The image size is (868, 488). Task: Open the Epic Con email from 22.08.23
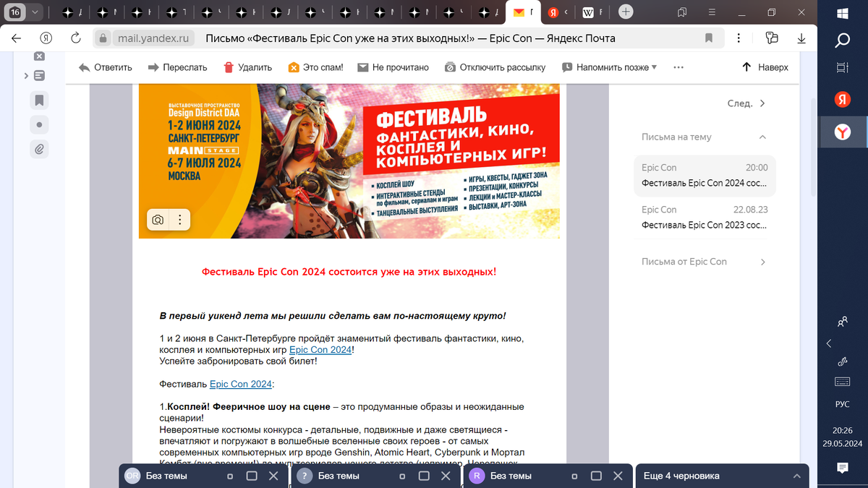(705, 218)
